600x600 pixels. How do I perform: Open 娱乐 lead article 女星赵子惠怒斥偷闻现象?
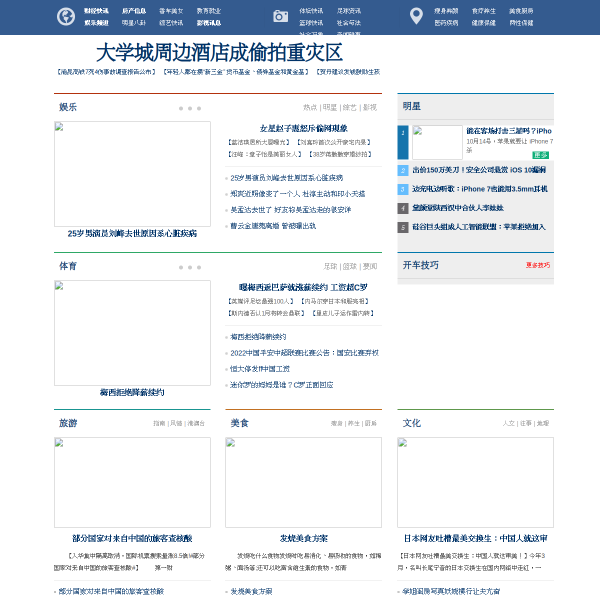click(x=303, y=128)
